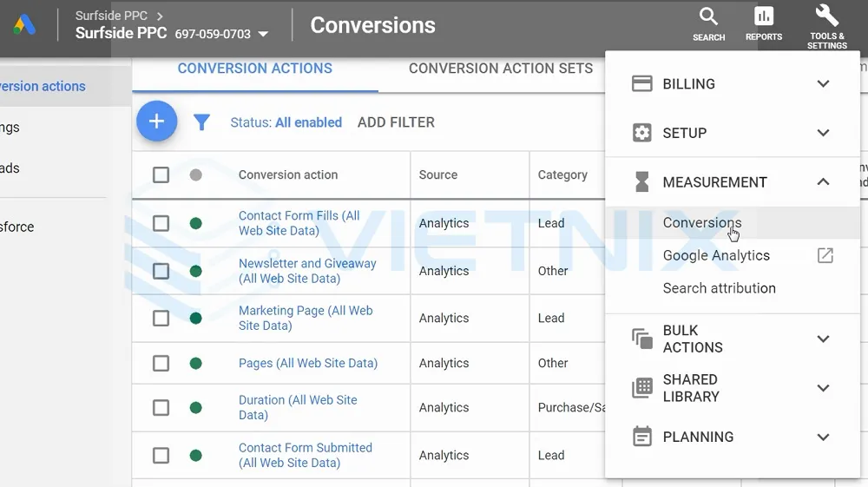The width and height of the screenshot is (868, 487).
Task: Expand the Setup section chevron
Action: 823,133
